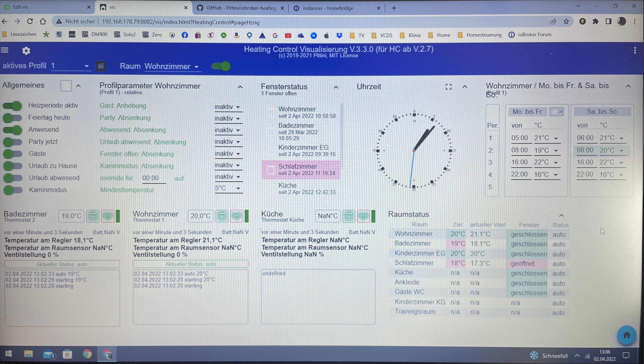This screenshot has height=364, width=644.
Task: Click the red signal icon for Wohnzimmer thermostat
Action: click(x=237, y=216)
